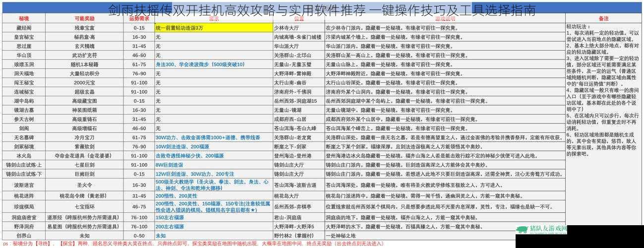Image resolution: width=644 pixels, height=248 pixels.
Task: Click the 身法300、学会凌波微步 requirement cell
Action: tap(214, 64)
